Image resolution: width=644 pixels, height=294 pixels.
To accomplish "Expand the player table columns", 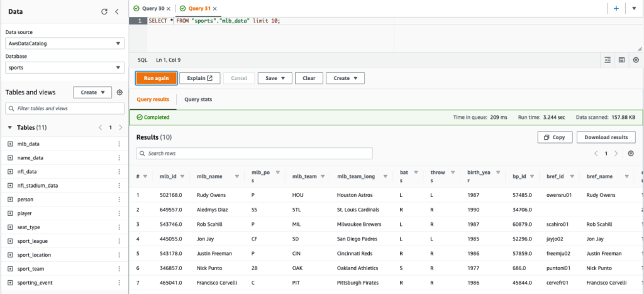I will click(10, 213).
